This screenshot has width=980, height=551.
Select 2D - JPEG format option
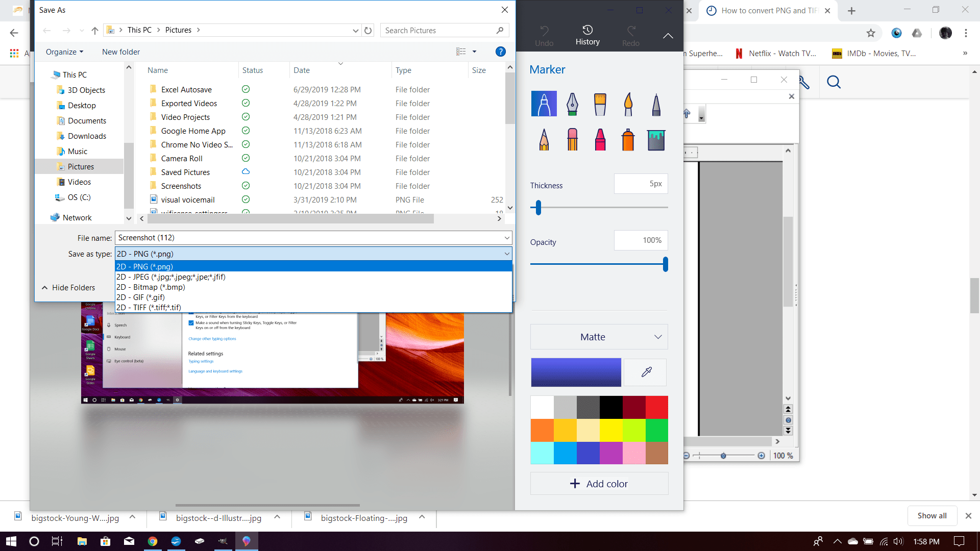tap(312, 277)
